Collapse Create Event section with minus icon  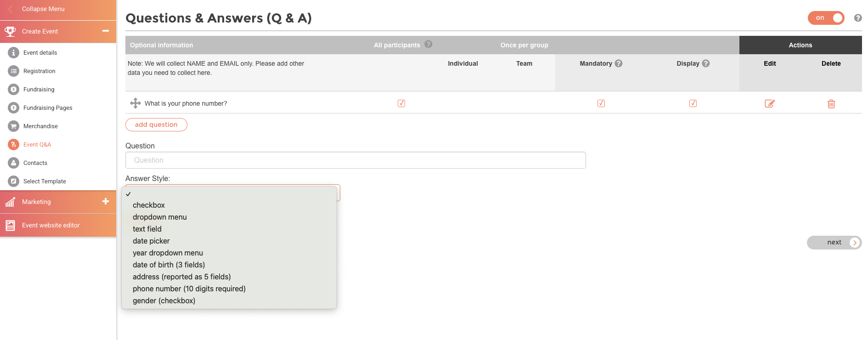(x=106, y=31)
